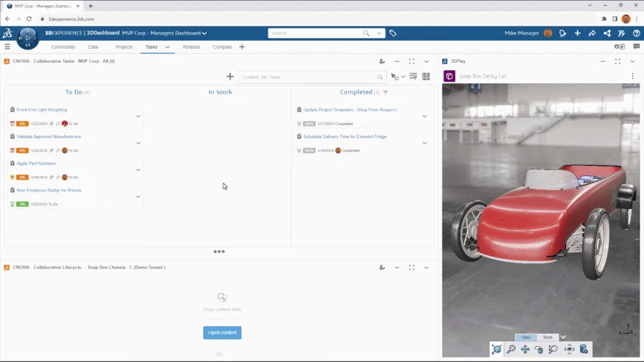
Task: Click the share arrow icon in header
Action: [592, 33]
